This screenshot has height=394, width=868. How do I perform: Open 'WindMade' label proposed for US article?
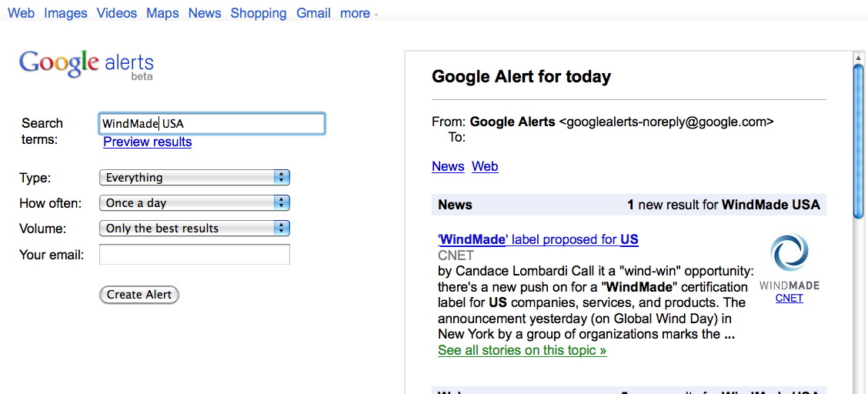click(x=538, y=239)
